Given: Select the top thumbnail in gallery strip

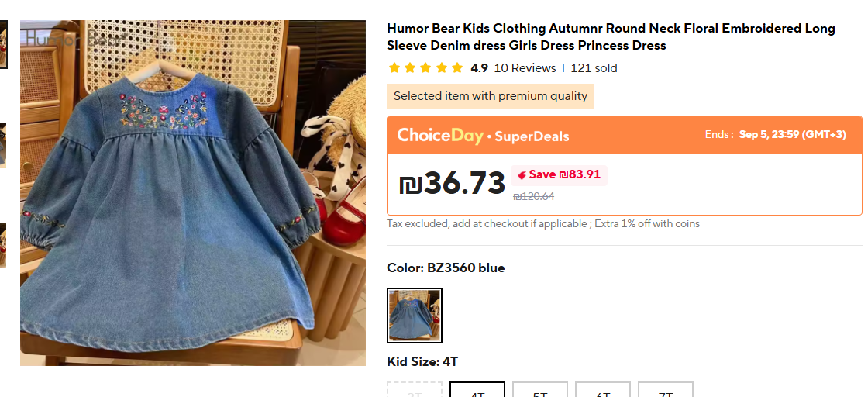Looking at the screenshot, I should point(3,44).
